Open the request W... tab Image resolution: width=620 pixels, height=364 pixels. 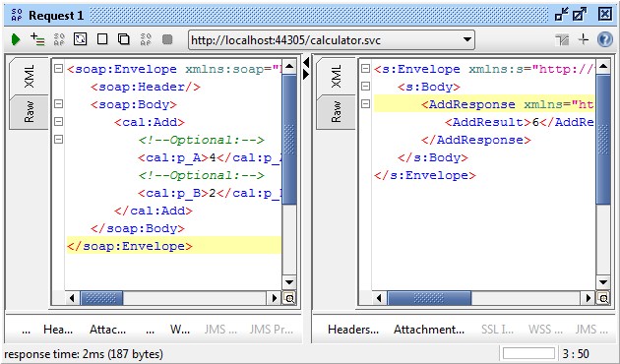180,330
